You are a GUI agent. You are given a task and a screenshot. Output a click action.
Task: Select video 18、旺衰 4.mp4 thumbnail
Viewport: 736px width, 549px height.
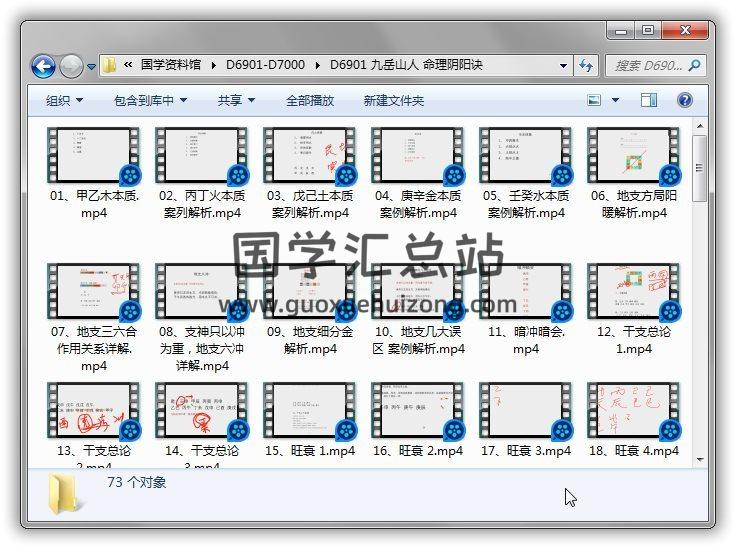coord(633,411)
